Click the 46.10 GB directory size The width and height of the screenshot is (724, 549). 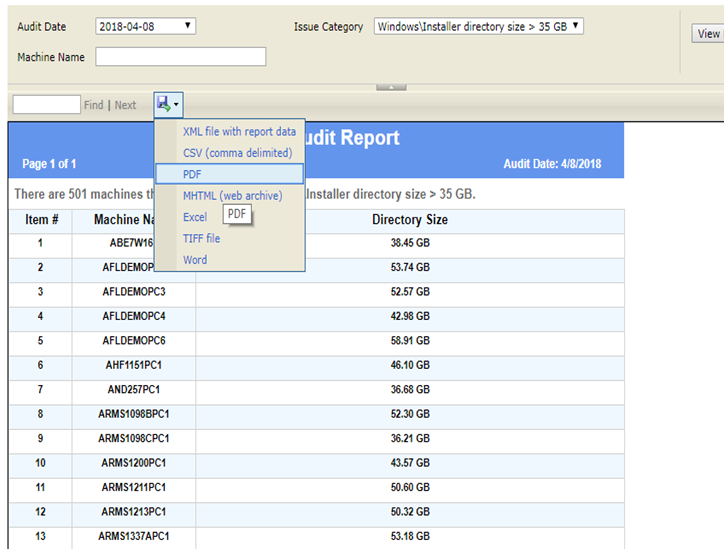click(410, 365)
